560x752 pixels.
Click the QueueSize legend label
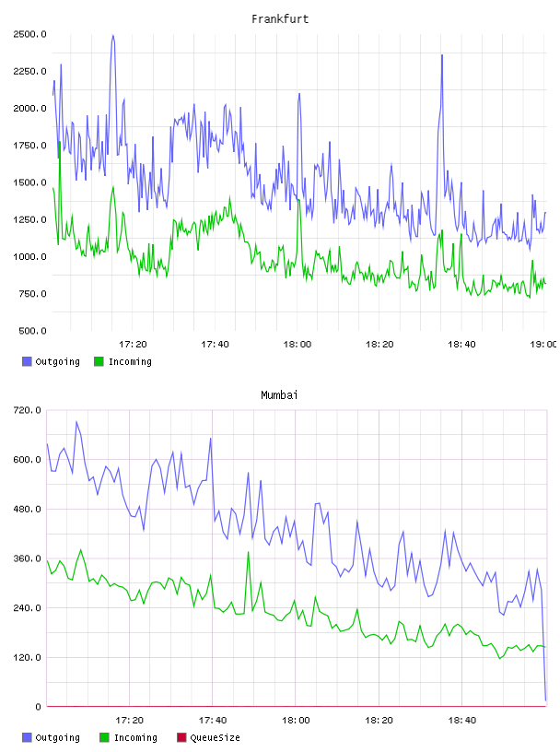tap(215, 737)
